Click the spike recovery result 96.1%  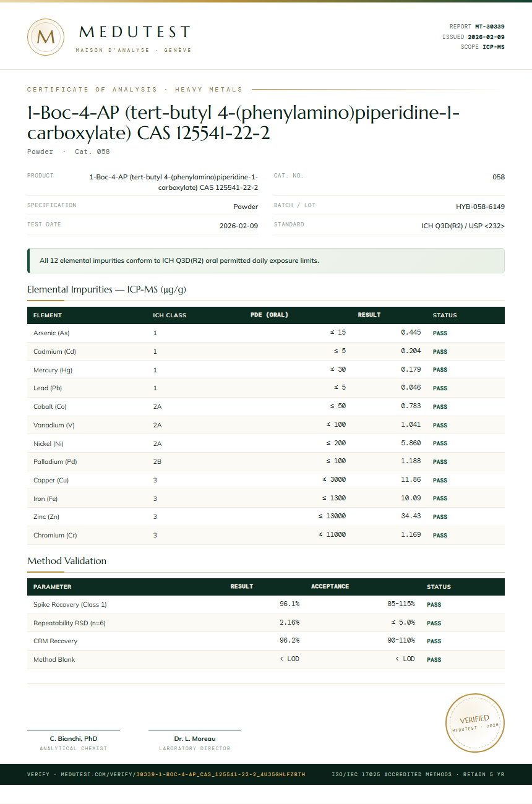point(290,604)
